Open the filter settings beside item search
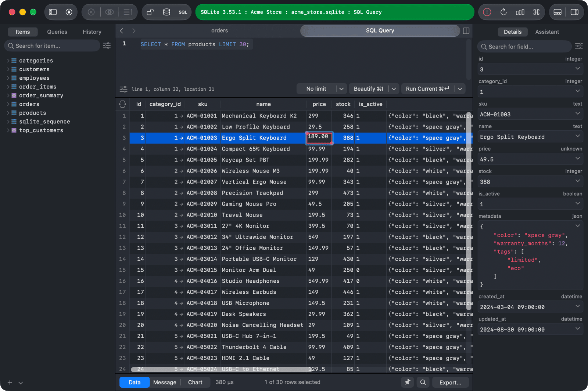The image size is (588, 391). point(107,46)
